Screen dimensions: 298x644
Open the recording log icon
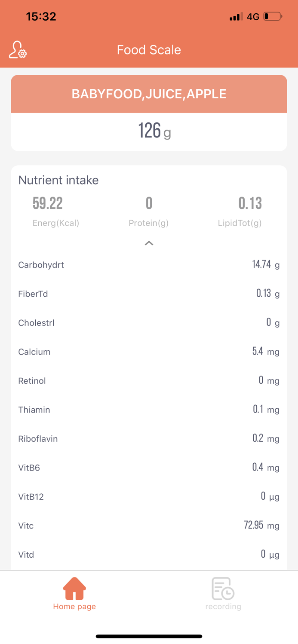pyautogui.click(x=223, y=588)
